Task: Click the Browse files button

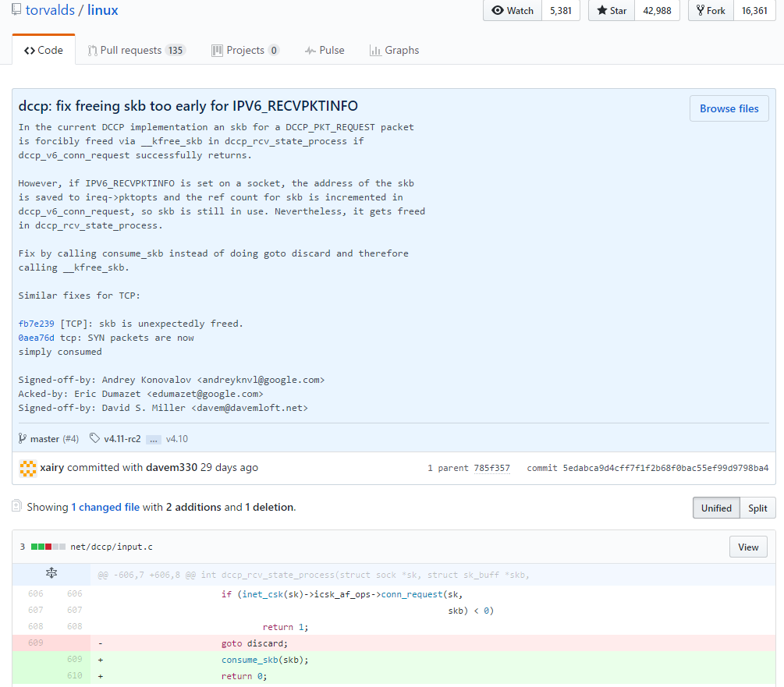Action: 729,108
